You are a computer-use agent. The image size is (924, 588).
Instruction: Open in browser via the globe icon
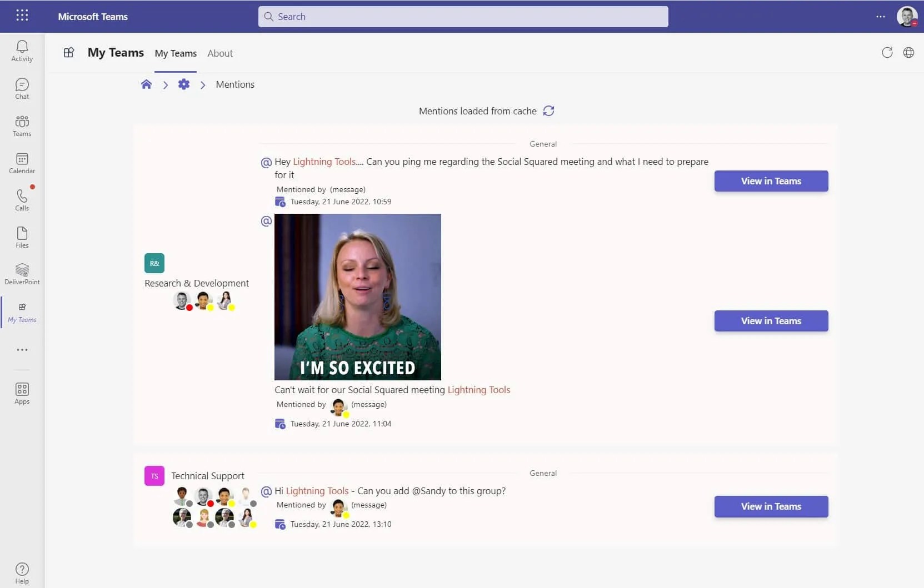(x=909, y=53)
